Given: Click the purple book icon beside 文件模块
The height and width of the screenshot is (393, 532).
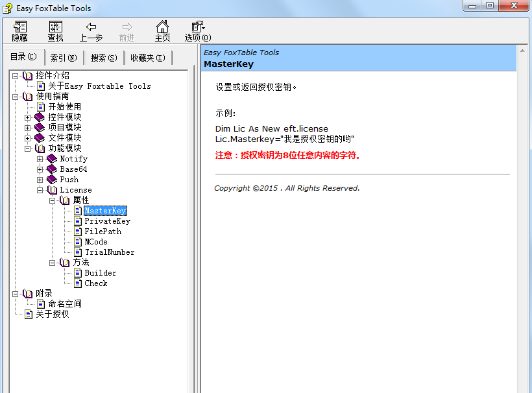Looking at the screenshot, I should (40, 138).
